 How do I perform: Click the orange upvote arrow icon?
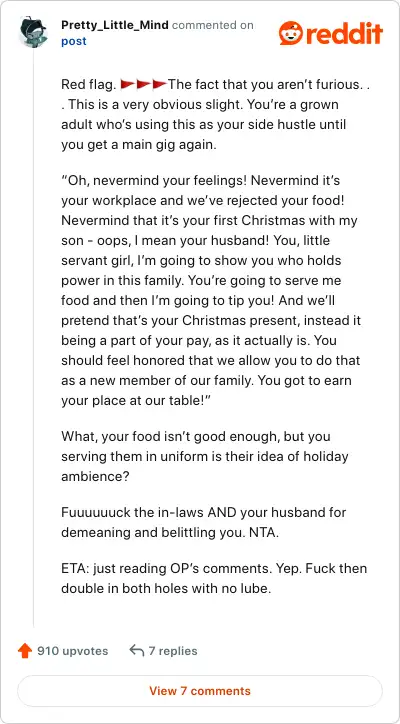[24, 651]
